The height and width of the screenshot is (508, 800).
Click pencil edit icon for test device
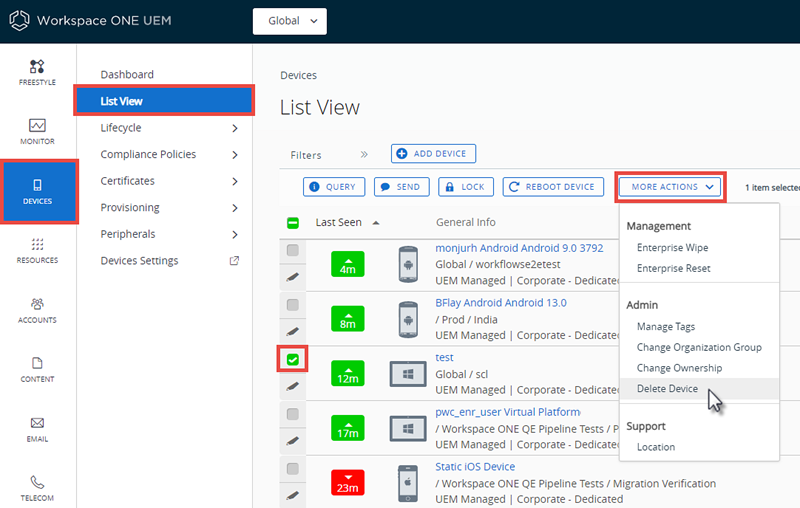click(292, 386)
